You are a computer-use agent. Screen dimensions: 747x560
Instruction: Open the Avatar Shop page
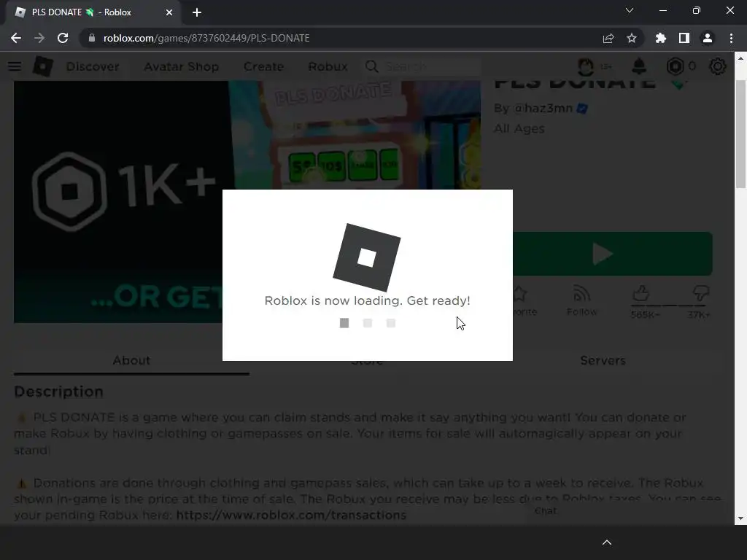[x=182, y=66]
